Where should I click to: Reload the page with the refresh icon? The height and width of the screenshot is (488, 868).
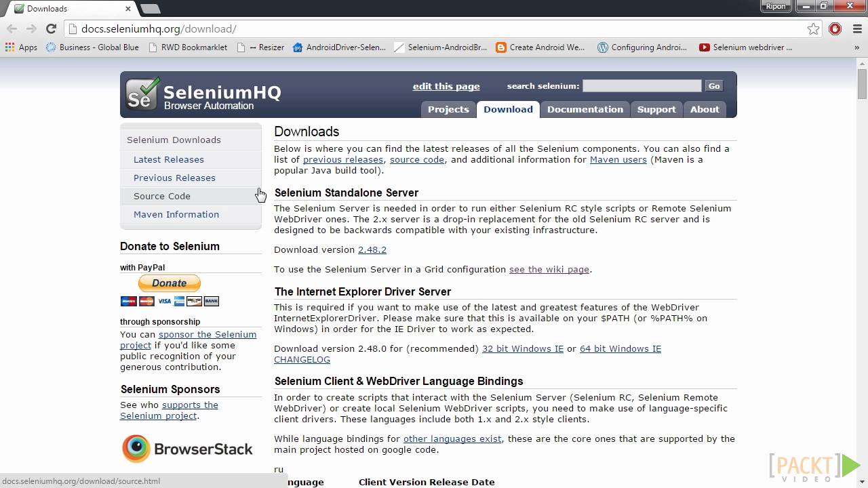pos(51,28)
